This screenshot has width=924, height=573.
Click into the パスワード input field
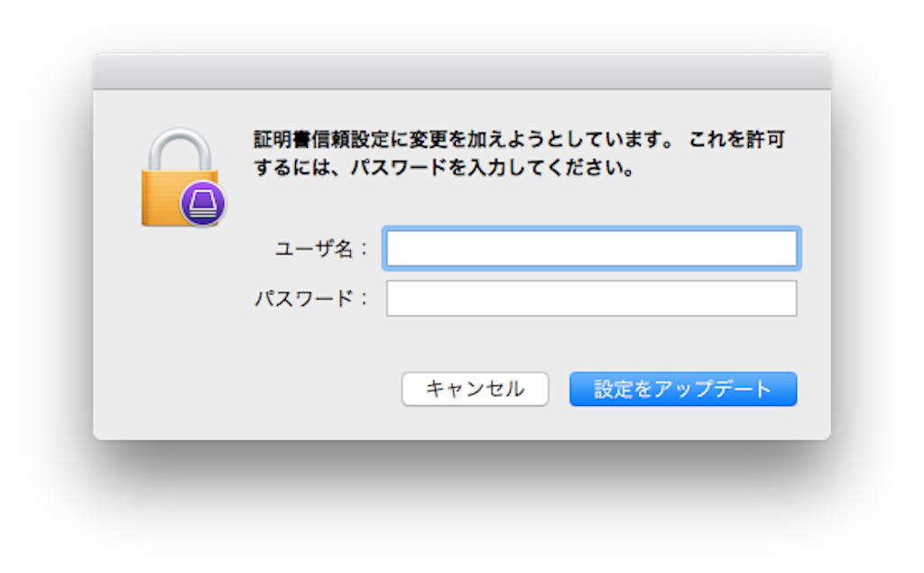click(592, 299)
